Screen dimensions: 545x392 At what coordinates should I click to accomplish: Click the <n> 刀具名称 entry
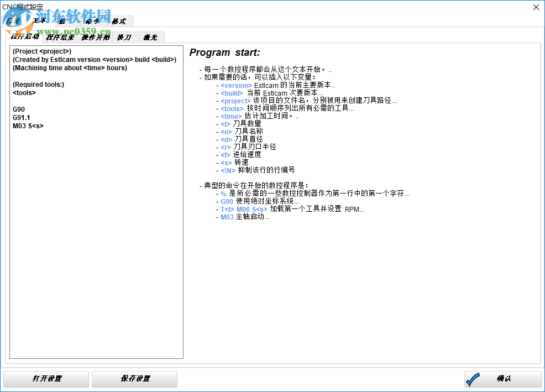point(242,132)
